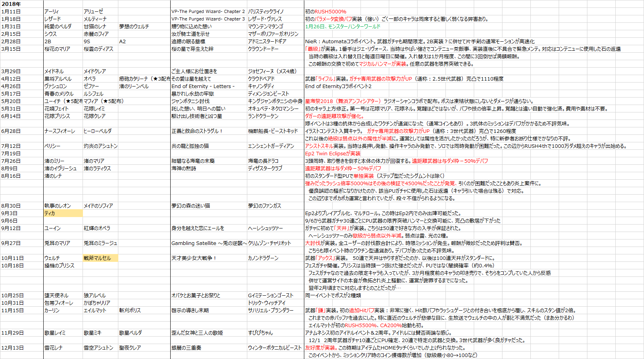Click the レザード・ヴァレス boss cell

pyautogui.click(x=275, y=19)
